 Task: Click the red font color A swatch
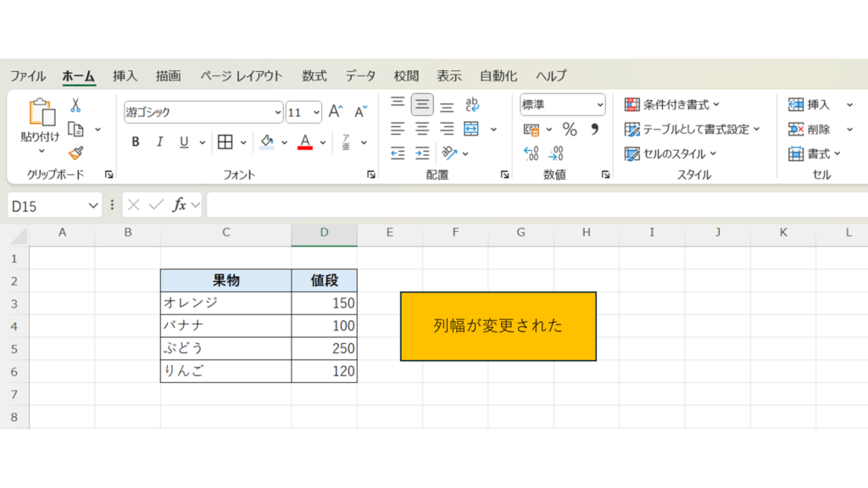click(306, 141)
